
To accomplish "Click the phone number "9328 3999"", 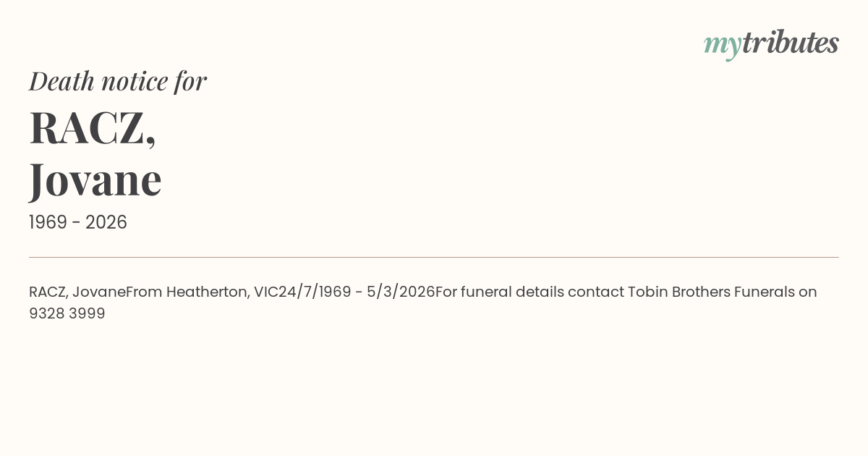I will pos(67,314).
